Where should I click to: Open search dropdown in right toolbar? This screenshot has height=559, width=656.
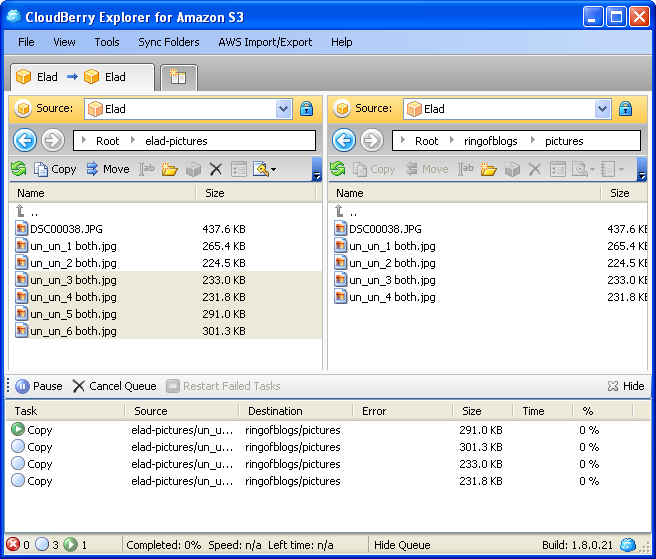coord(583,169)
